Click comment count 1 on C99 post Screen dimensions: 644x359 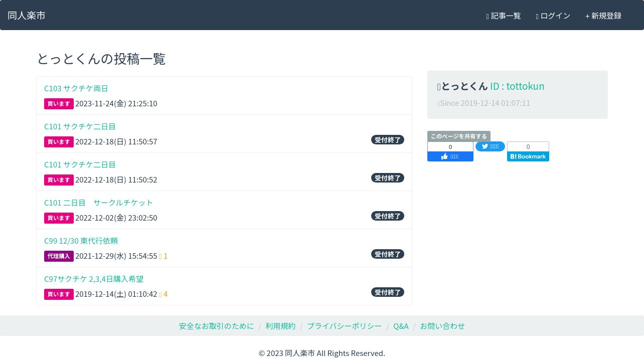pos(164,256)
